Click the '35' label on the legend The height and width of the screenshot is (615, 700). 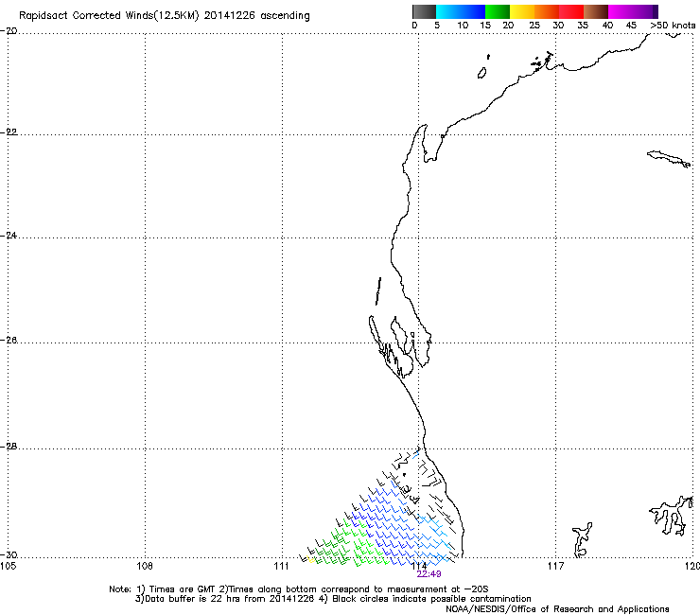[583, 26]
